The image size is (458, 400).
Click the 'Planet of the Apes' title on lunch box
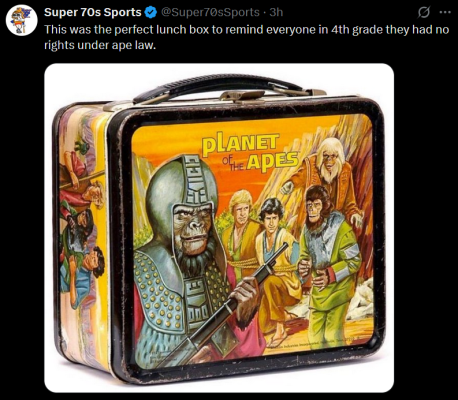click(250, 152)
